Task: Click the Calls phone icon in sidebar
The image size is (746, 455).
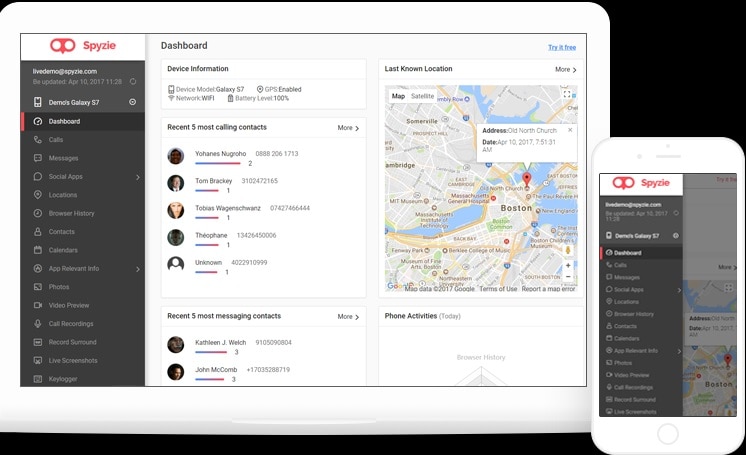Action: point(38,139)
